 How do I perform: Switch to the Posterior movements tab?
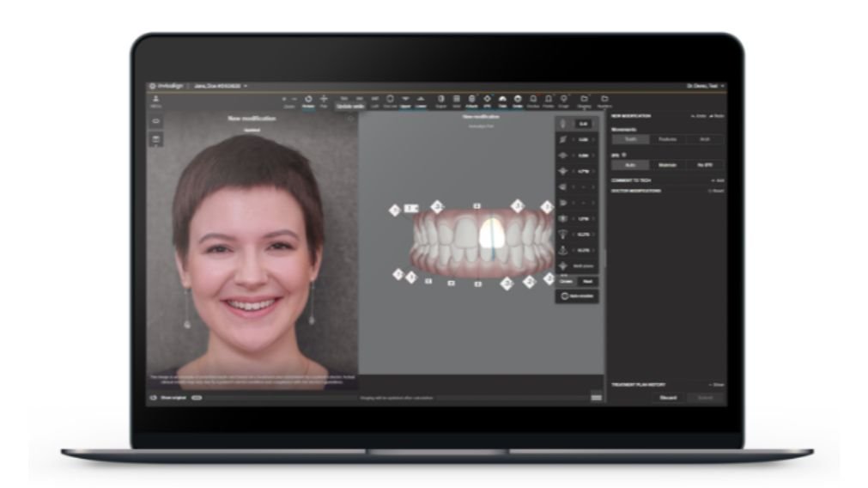tap(667, 138)
